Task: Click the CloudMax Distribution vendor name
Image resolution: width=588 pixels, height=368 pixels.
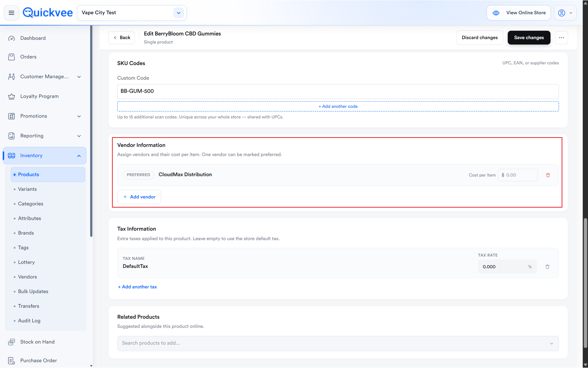Action: [185, 175]
